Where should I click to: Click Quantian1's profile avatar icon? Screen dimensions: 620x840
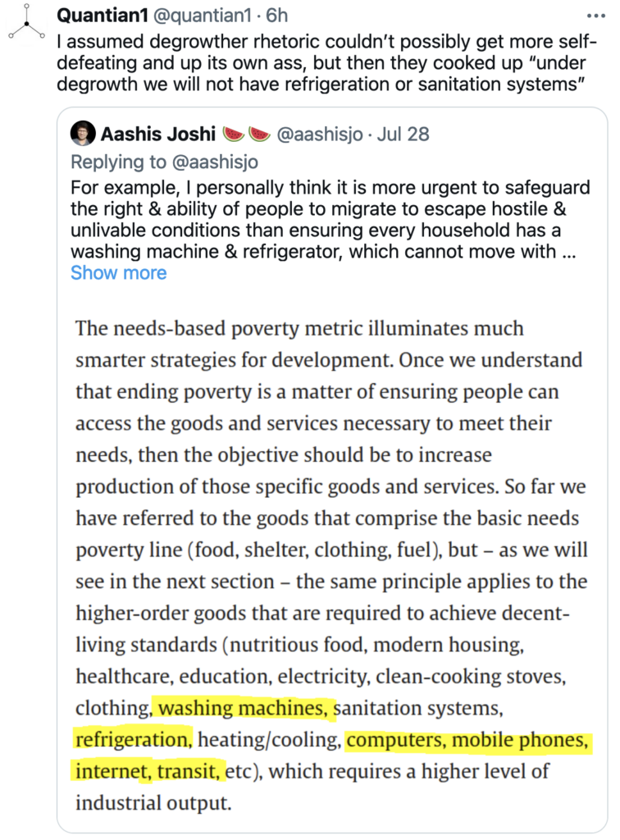pos(25,26)
